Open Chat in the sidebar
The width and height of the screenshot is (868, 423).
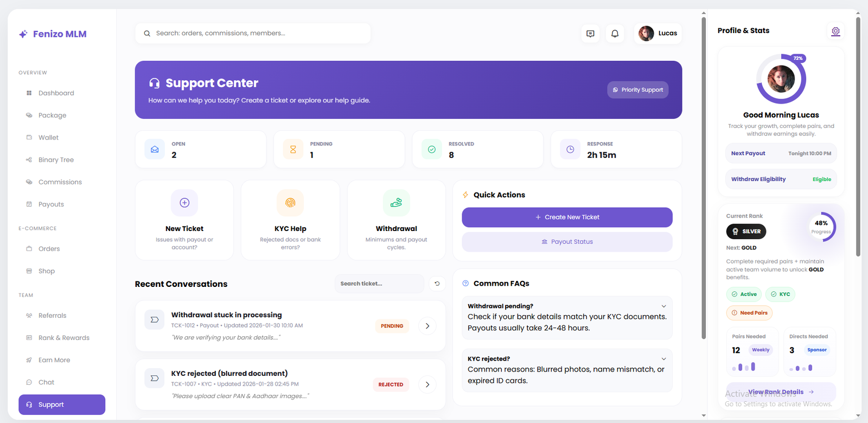pos(62,382)
